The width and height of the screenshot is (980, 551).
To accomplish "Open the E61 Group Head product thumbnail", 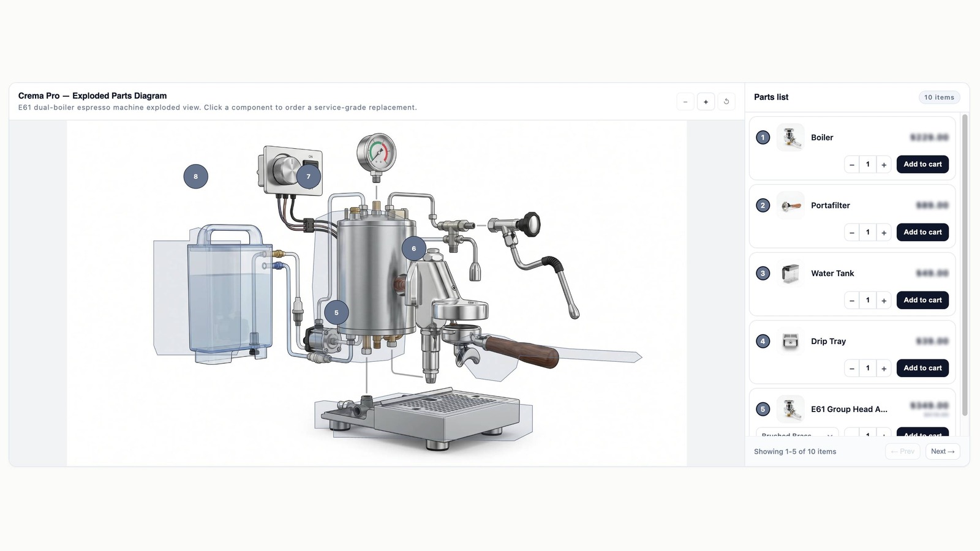I will tap(791, 410).
